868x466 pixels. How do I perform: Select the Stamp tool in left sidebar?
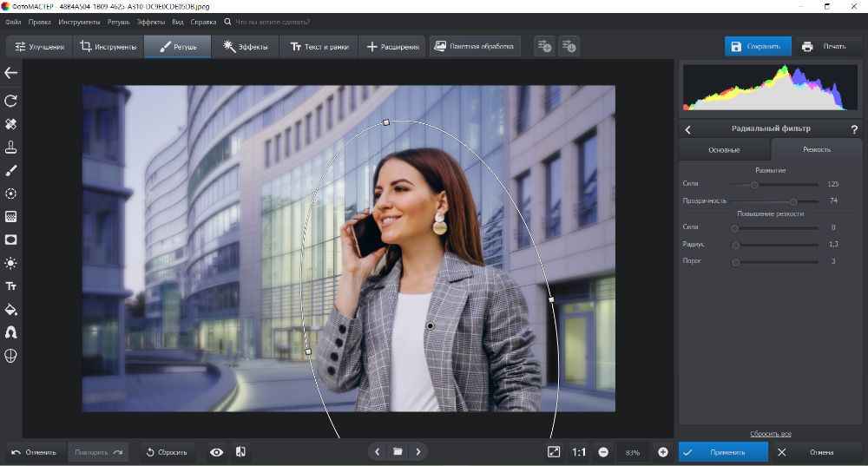[11, 147]
